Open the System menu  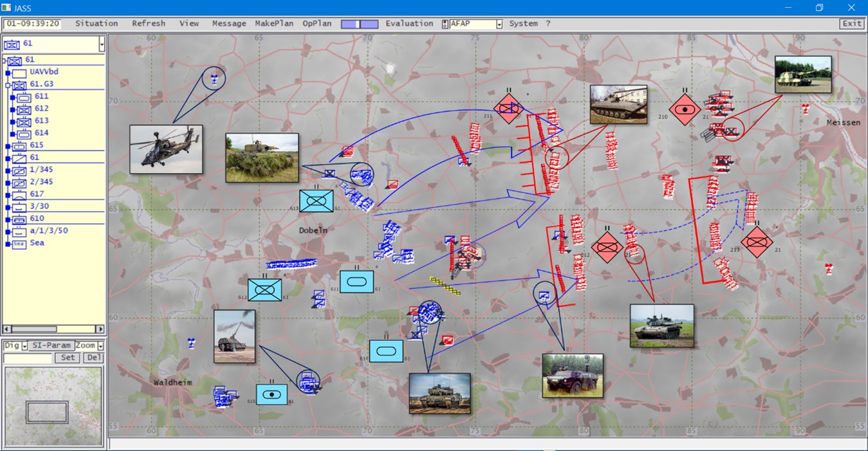click(524, 23)
